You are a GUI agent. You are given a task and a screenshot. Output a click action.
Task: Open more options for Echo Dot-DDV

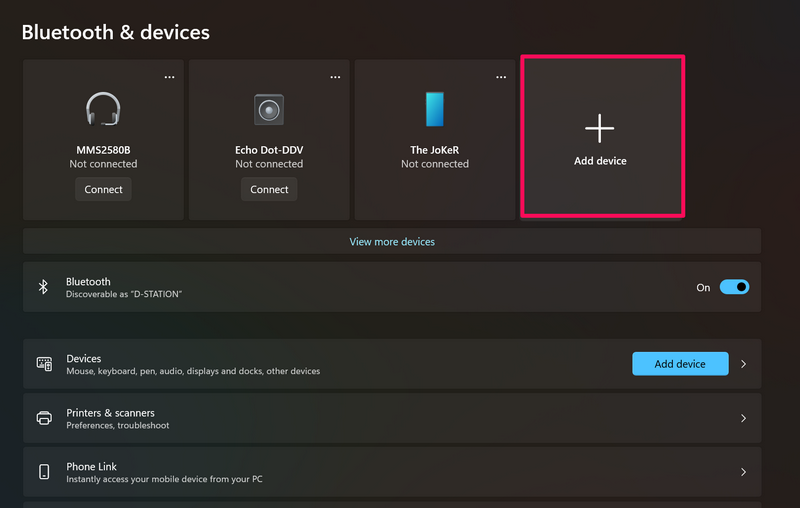pyautogui.click(x=335, y=76)
